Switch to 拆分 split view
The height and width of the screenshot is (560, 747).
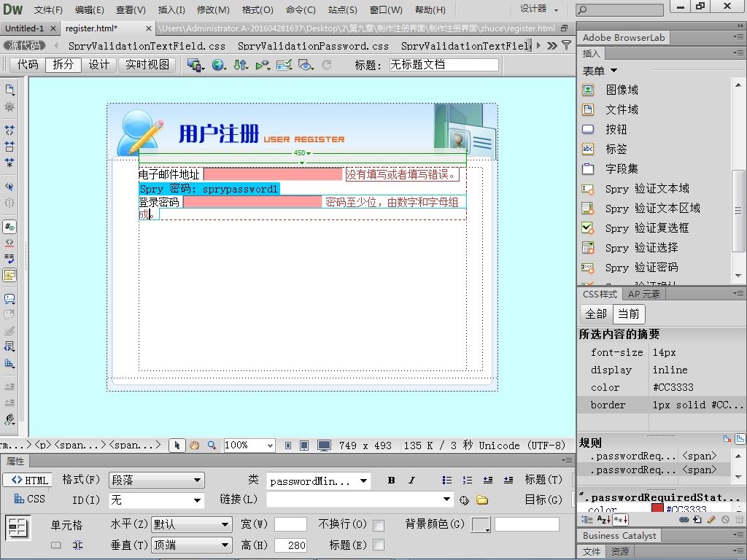(x=63, y=64)
